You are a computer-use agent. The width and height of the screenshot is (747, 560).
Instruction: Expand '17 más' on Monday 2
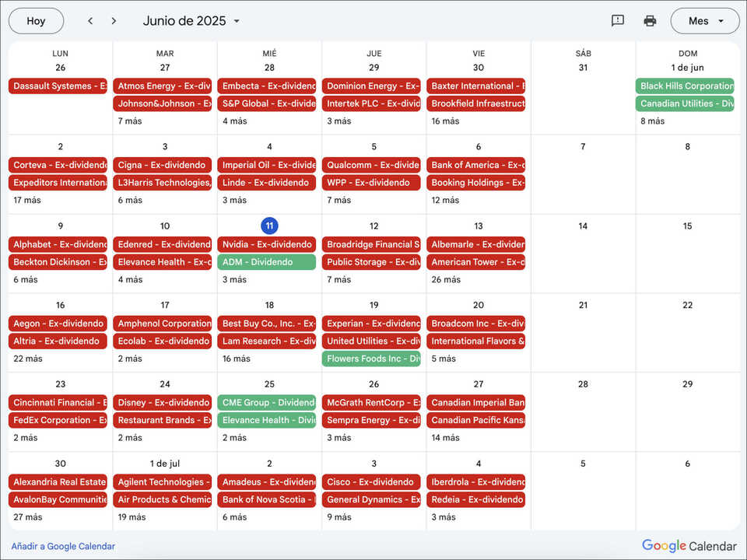(27, 200)
